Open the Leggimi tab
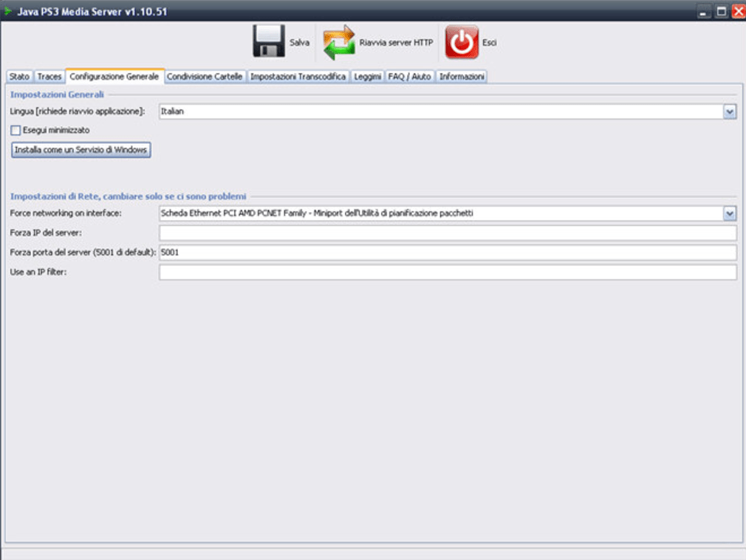 [x=367, y=76]
